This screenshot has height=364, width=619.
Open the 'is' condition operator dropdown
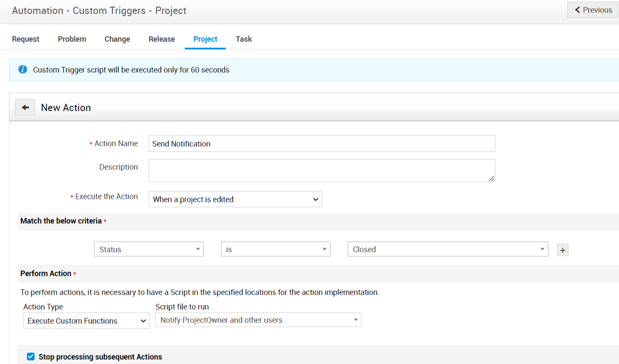(275, 249)
